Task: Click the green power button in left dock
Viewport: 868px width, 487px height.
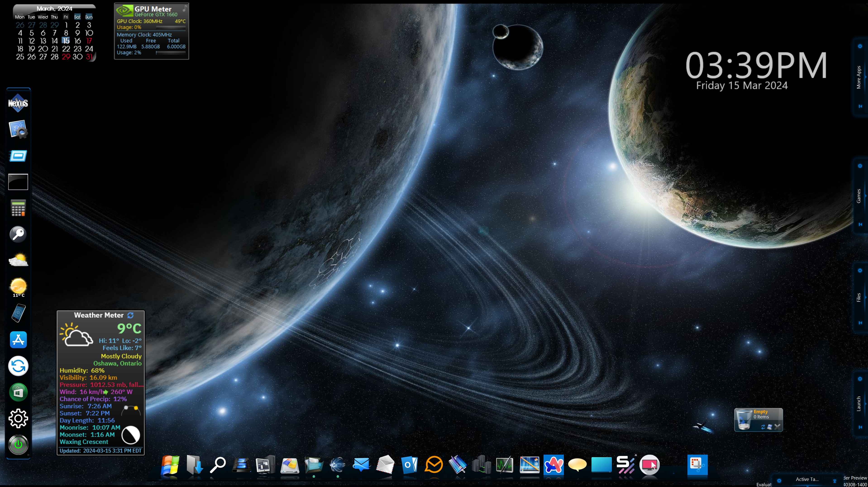Action: (18, 444)
